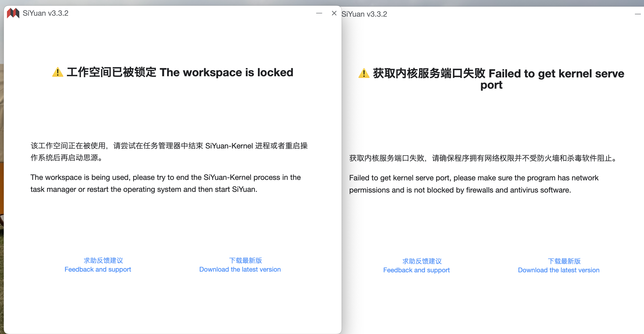Viewport: 644px width, 334px height.
Task: Click 'The workspace is locked' heading text
Action: tap(226, 72)
